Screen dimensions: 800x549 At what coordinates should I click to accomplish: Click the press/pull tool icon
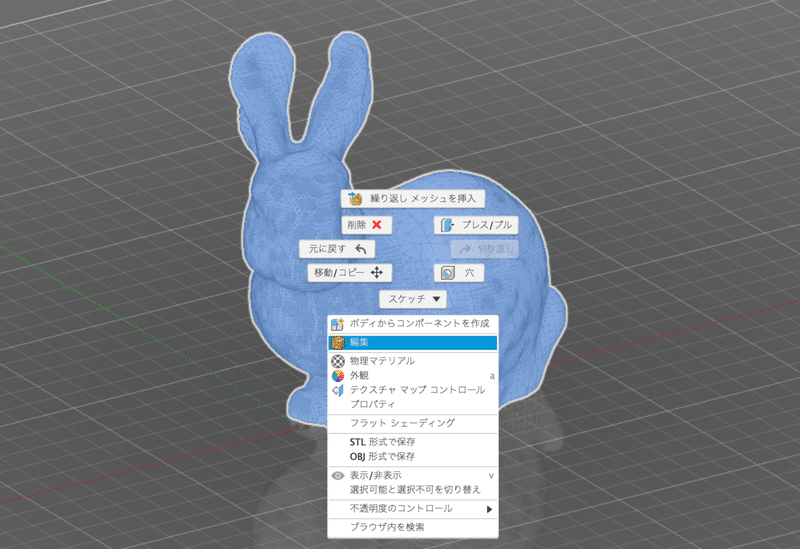(447, 225)
